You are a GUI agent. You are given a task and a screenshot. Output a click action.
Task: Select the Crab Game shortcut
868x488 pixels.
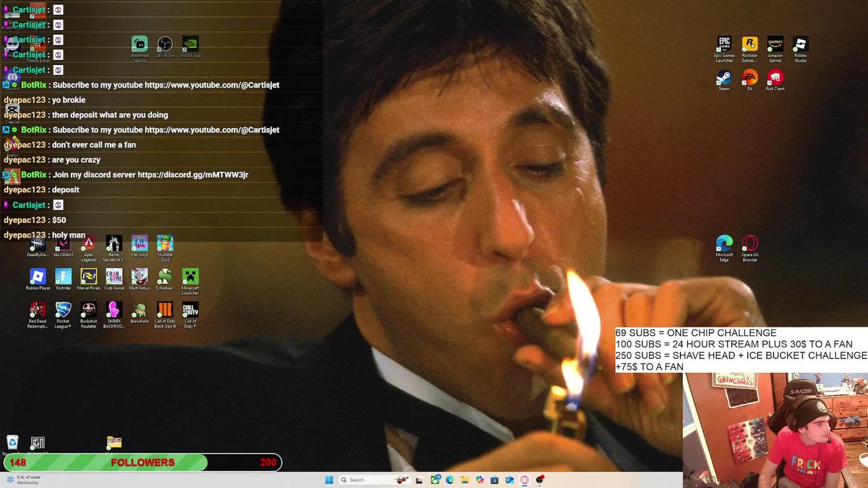point(114,279)
